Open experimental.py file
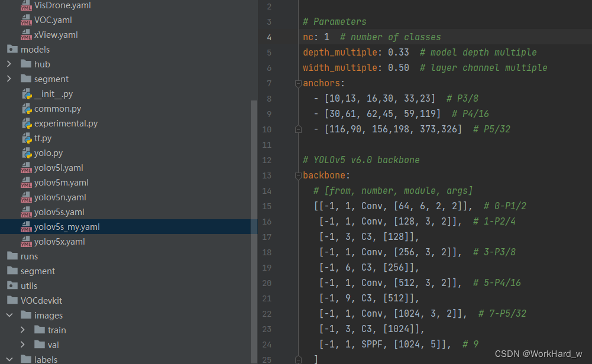 coord(66,123)
